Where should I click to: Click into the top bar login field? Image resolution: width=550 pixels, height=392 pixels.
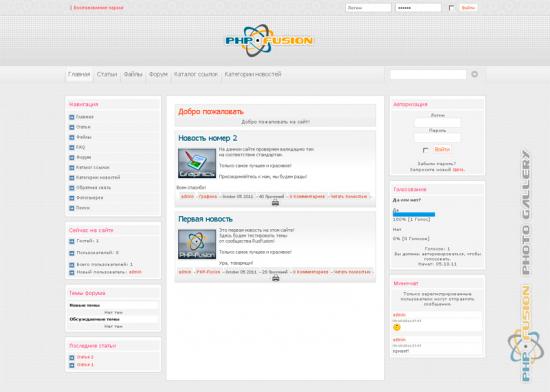(368, 8)
